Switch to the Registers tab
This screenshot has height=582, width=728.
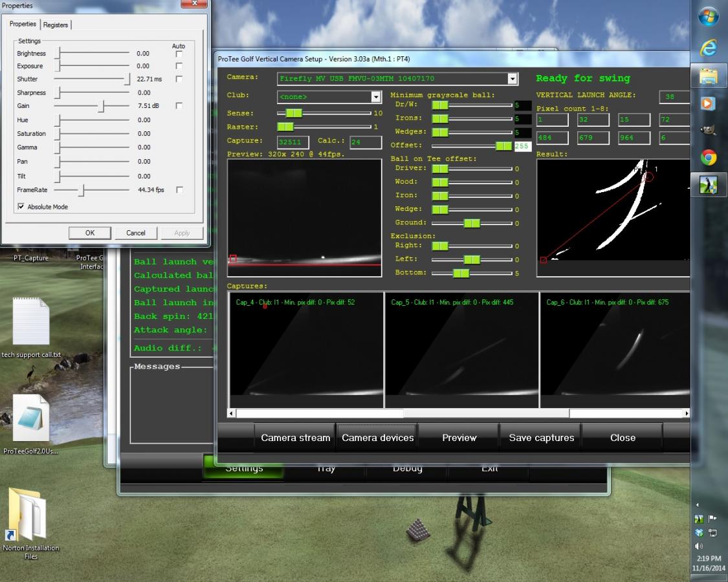click(x=56, y=25)
